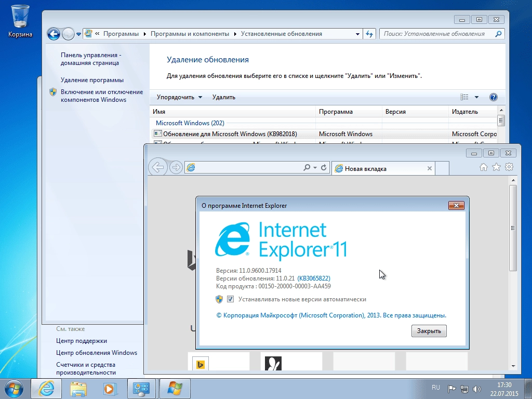The width and height of the screenshot is (532, 399).
Task: Go to Internet Explorer home page
Action: point(484,167)
